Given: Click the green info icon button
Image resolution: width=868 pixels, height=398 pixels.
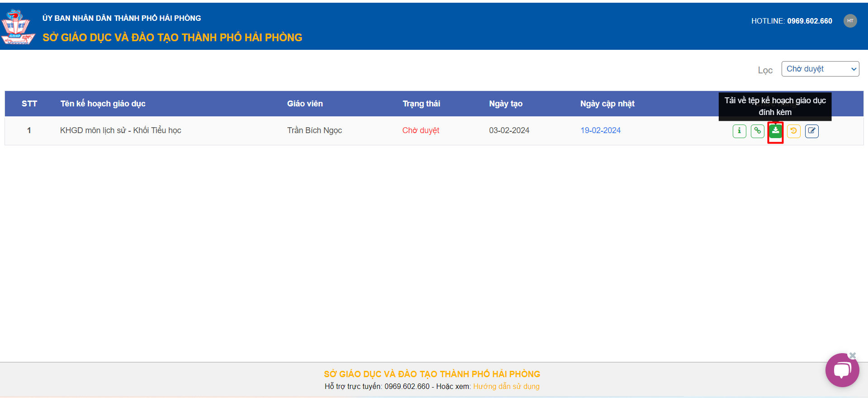Looking at the screenshot, I should point(739,131).
